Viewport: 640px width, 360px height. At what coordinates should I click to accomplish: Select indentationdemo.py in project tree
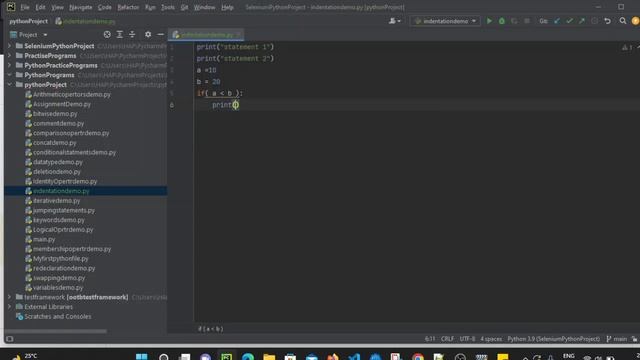(x=61, y=191)
